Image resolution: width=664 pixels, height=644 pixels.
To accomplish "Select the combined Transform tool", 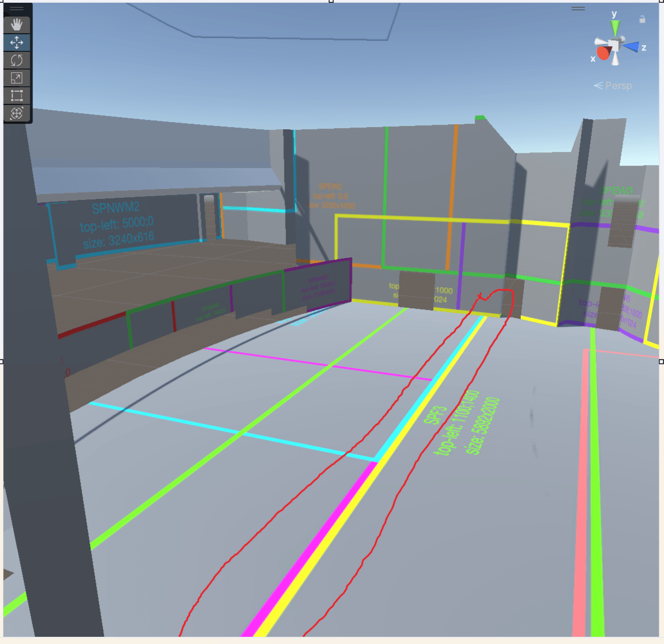I will click(17, 113).
